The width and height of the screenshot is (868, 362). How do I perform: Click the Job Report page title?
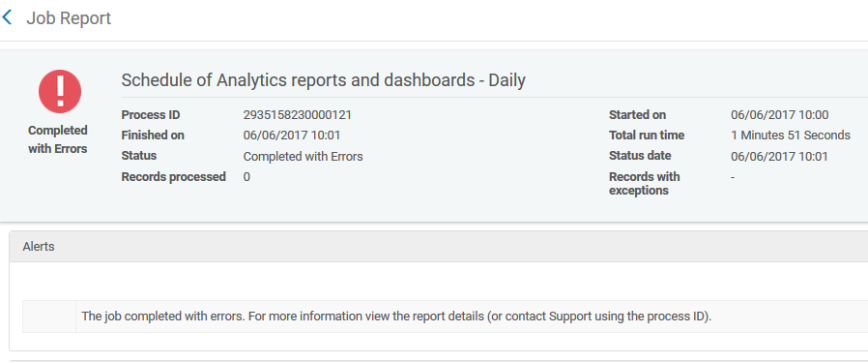(69, 18)
